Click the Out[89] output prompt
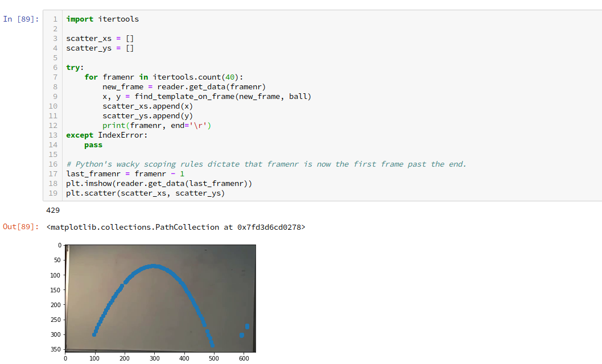This screenshot has height=364, width=602. (x=20, y=227)
